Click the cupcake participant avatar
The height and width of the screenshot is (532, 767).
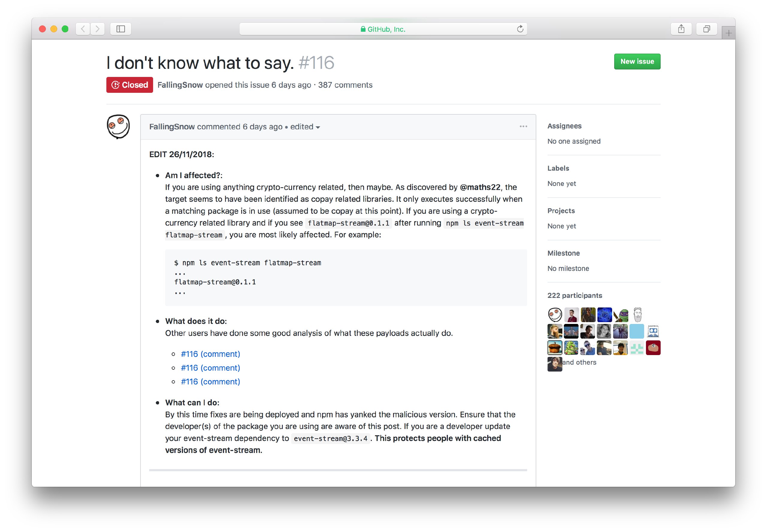coord(555,348)
